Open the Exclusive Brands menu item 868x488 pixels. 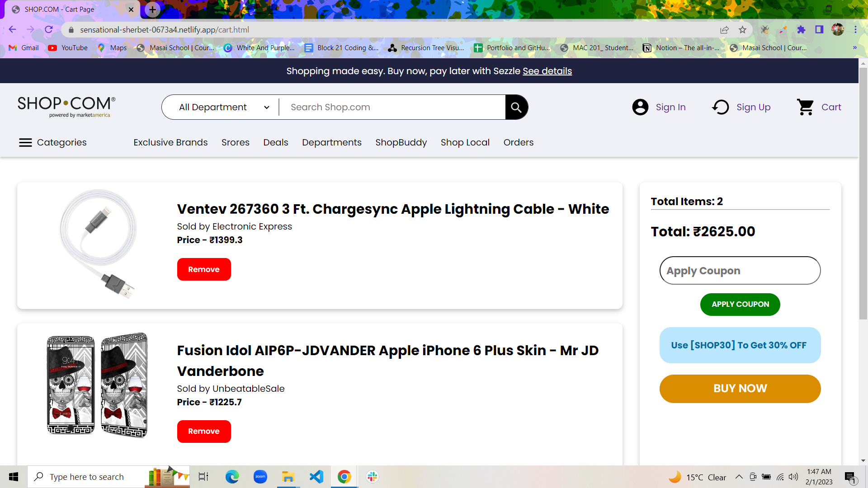(x=170, y=142)
